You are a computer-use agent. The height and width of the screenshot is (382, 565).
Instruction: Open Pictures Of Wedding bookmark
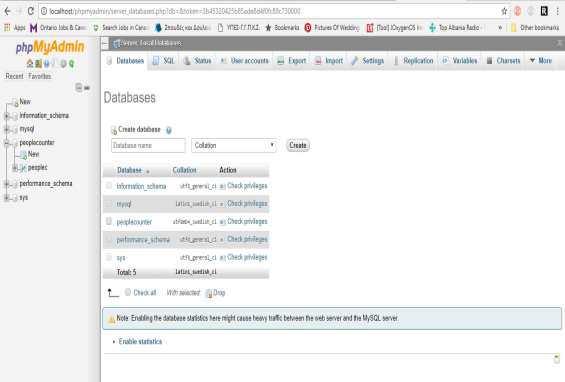tap(332, 27)
